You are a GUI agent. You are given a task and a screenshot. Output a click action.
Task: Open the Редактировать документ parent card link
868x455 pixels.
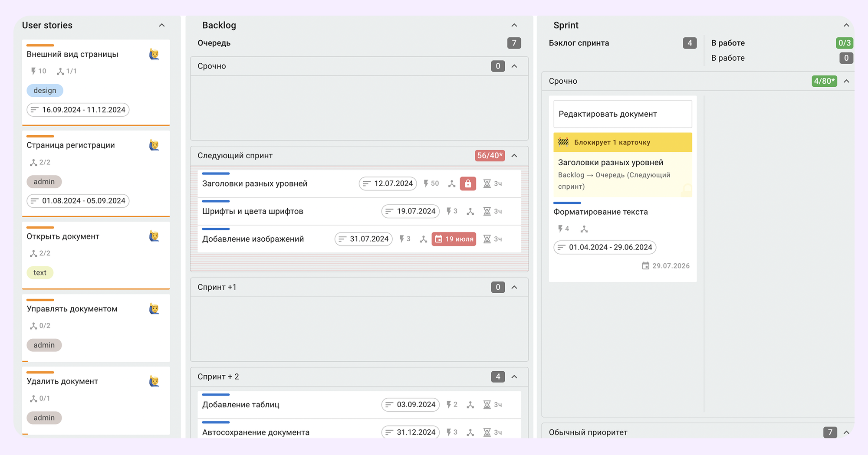(622, 114)
